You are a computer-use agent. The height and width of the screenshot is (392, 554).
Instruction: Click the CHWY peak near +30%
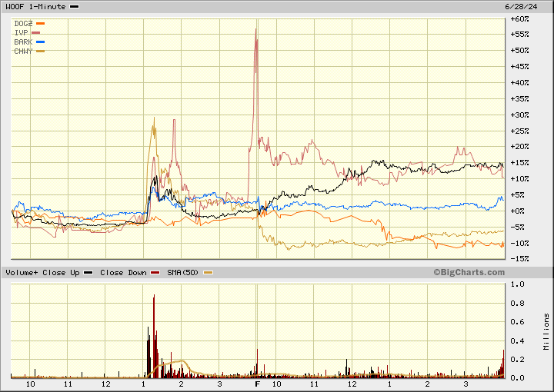pyautogui.click(x=154, y=119)
